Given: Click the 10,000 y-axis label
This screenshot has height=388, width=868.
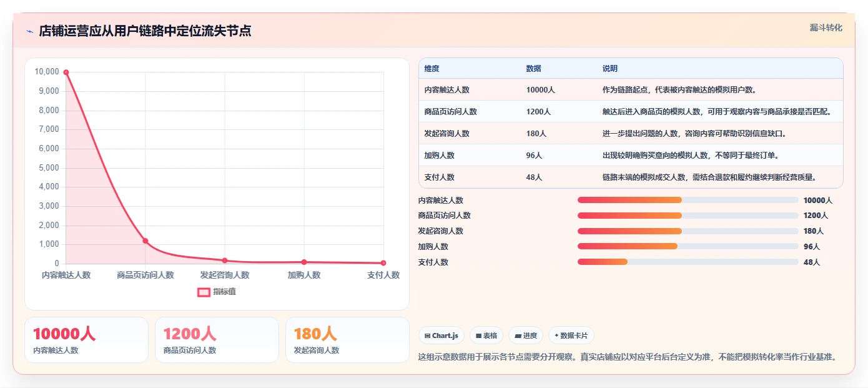Looking at the screenshot, I should [47, 72].
